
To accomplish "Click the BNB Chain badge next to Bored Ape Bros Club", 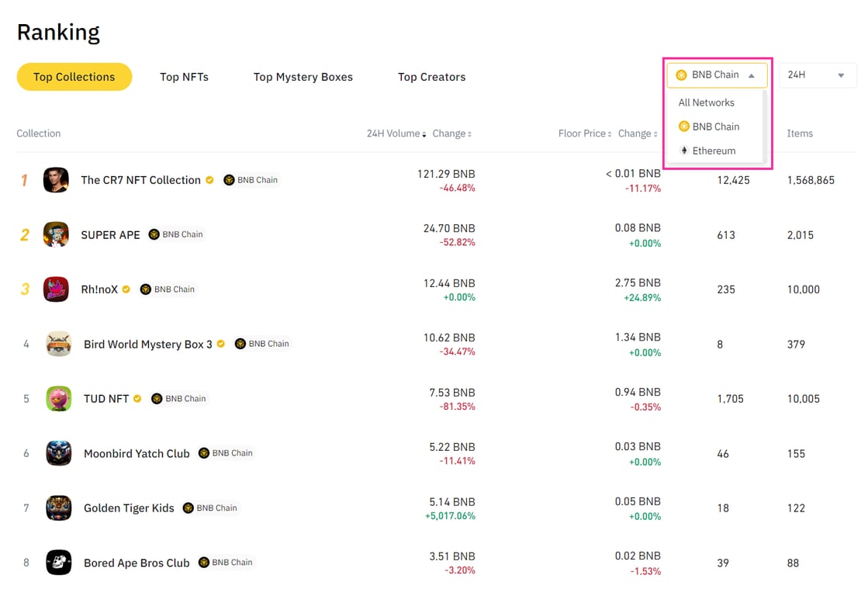I will coord(226,562).
